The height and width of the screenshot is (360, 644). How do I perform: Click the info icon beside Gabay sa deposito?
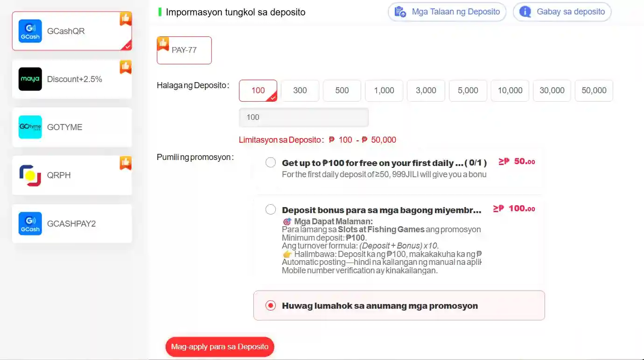point(525,12)
